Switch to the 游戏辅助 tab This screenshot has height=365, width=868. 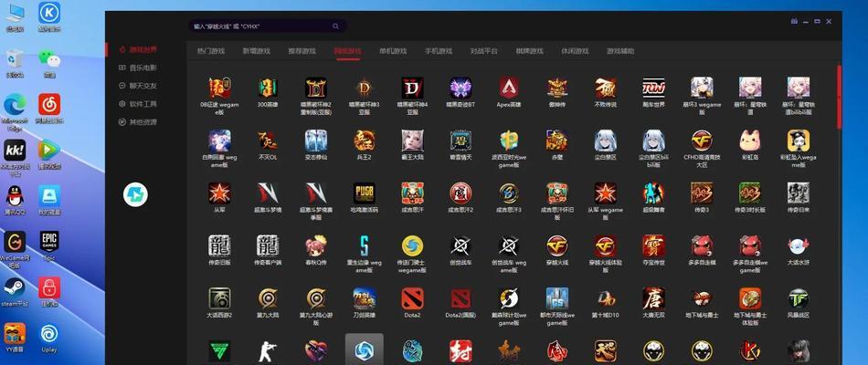pos(620,51)
